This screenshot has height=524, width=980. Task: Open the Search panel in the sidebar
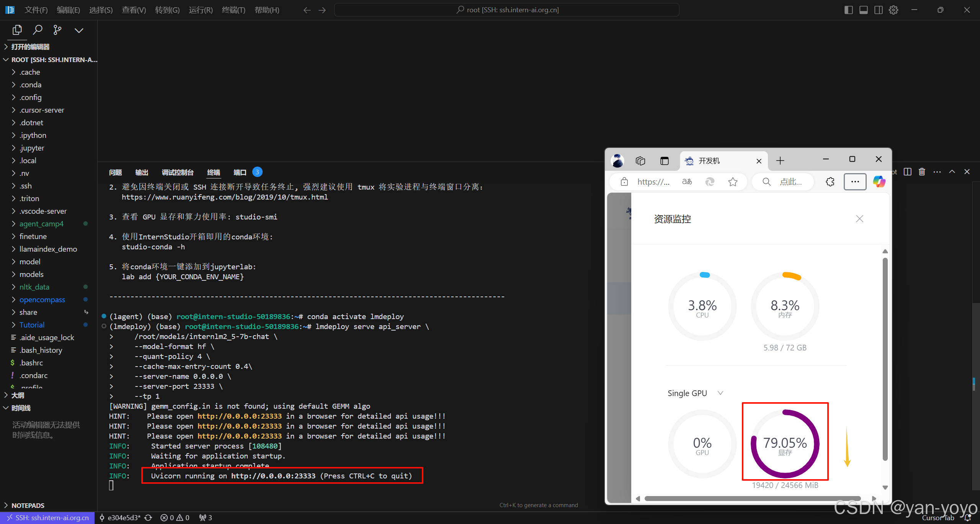point(38,30)
